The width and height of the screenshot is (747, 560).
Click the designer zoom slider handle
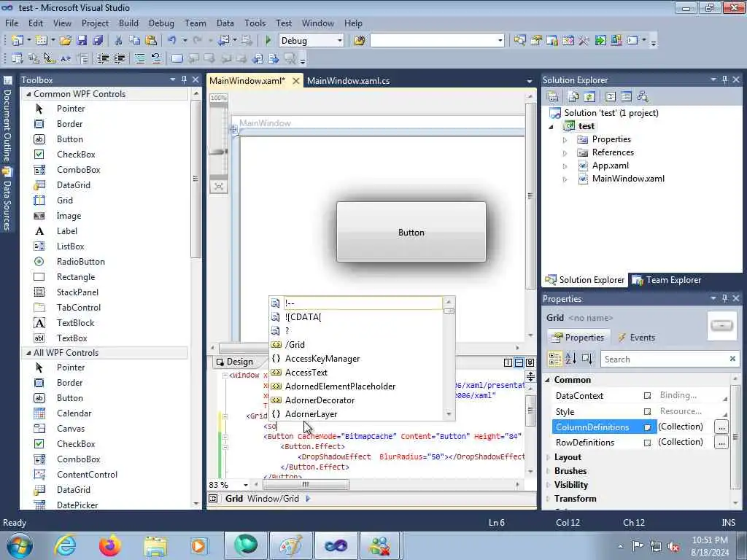click(218, 152)
